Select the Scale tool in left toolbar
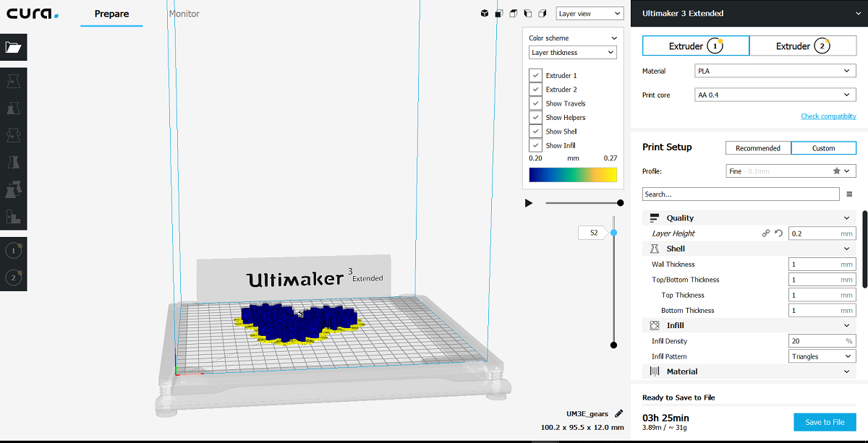This screenshot has width=868, height=443. 13,108
